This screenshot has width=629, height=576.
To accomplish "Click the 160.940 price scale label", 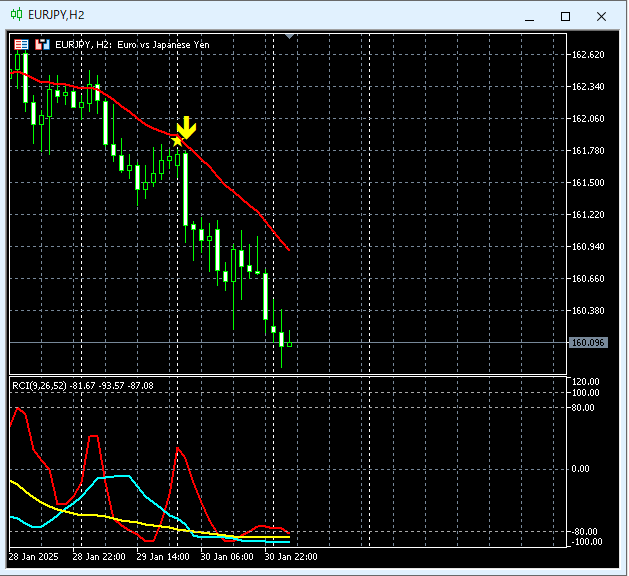I will pyautogui.click(x=588, y=247).
